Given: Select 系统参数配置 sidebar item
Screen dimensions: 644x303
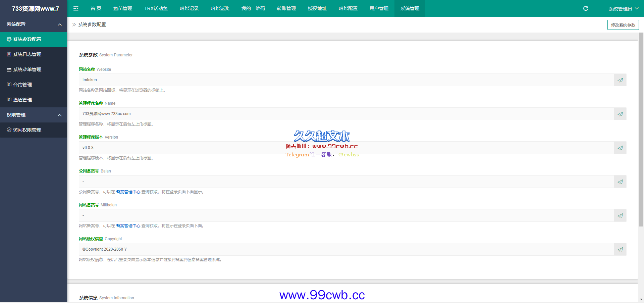Looking at the screenshot, I should click(34, 39).
